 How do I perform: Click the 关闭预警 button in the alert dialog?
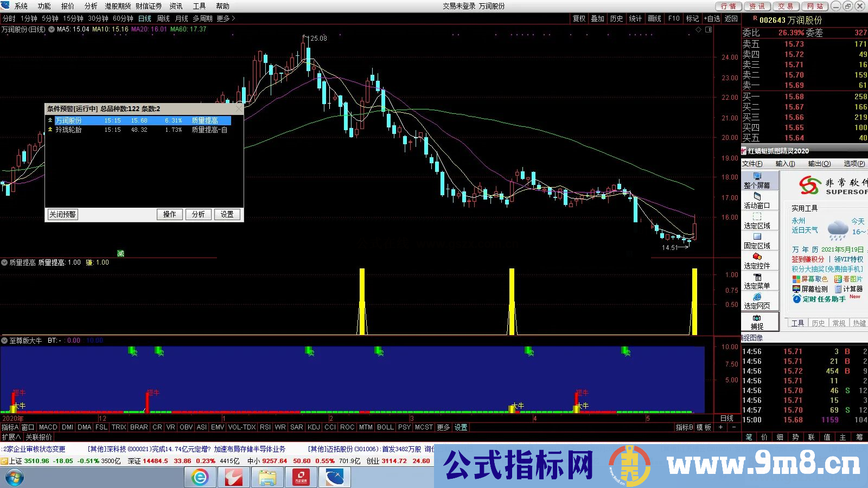(x=62, y=214)
